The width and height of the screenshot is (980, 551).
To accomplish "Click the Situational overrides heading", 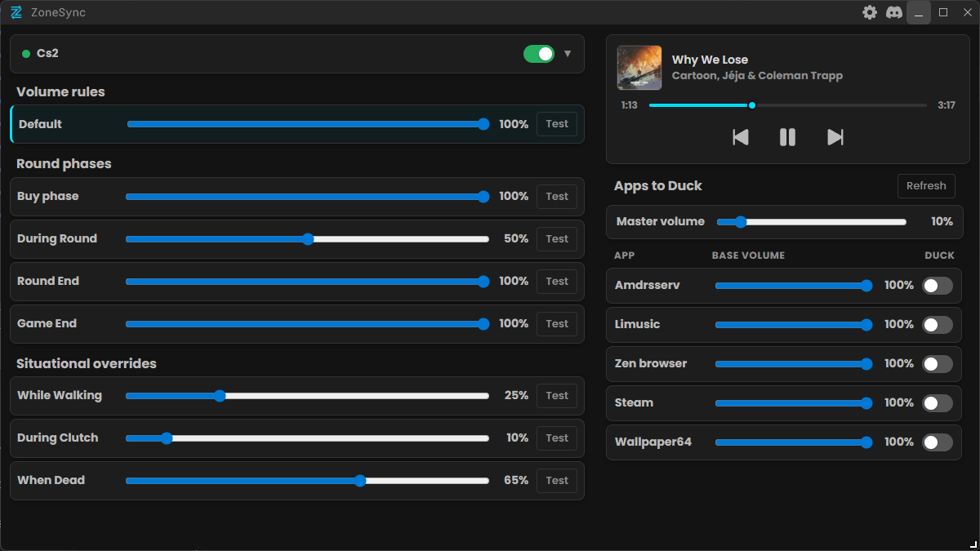I will 87,363.
